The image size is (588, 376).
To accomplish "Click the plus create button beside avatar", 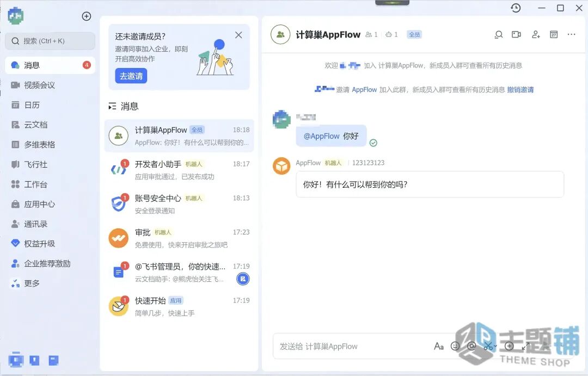I will pos(86,16).
